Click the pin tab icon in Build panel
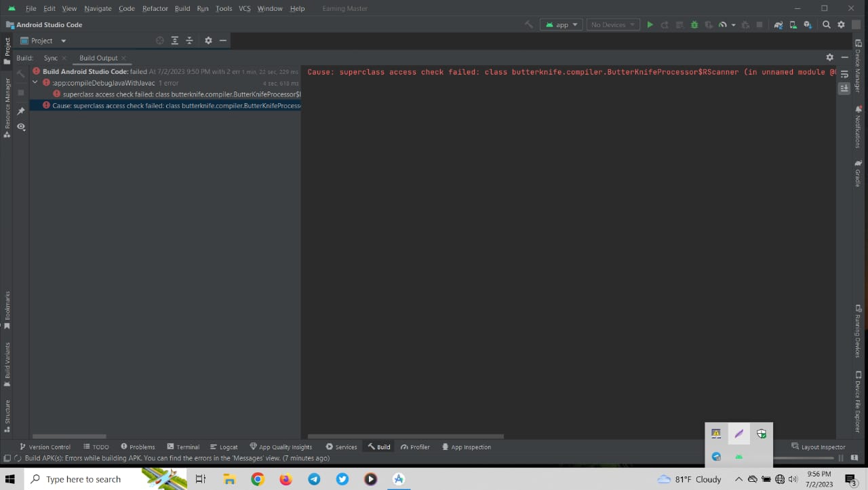The height and width of the screenshot is (490, 868). [21, 111]
